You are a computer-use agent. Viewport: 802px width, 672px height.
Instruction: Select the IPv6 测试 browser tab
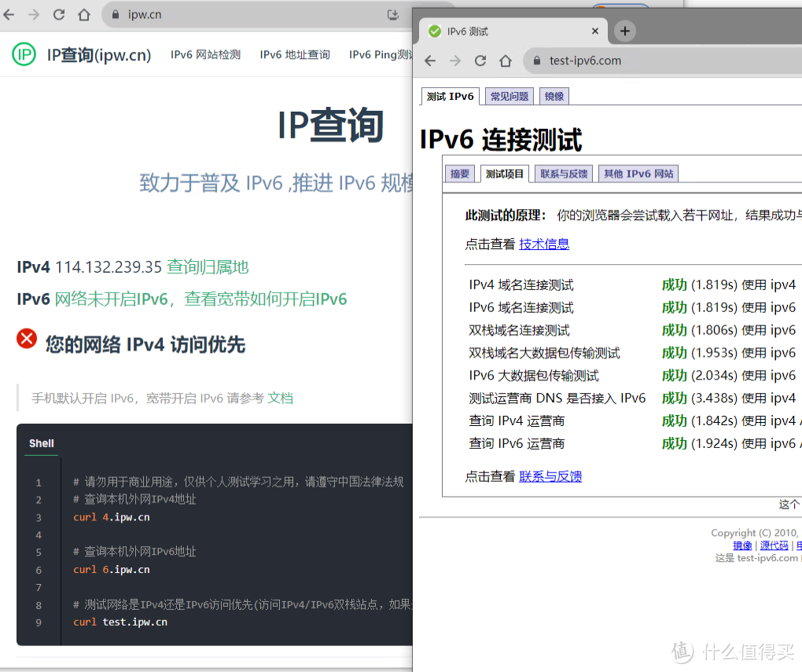coord(513,31)
